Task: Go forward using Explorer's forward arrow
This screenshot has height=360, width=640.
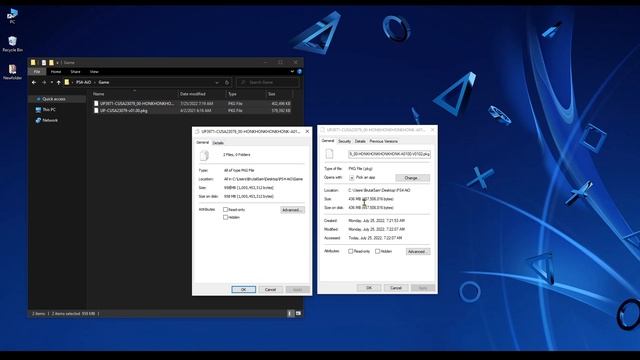Action: pos(44,82)
